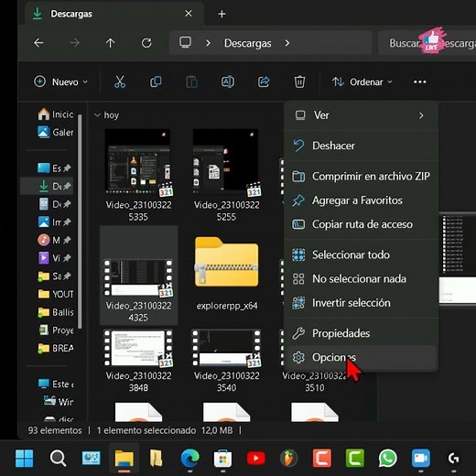Open Ballis folder in sidebar

56,312
